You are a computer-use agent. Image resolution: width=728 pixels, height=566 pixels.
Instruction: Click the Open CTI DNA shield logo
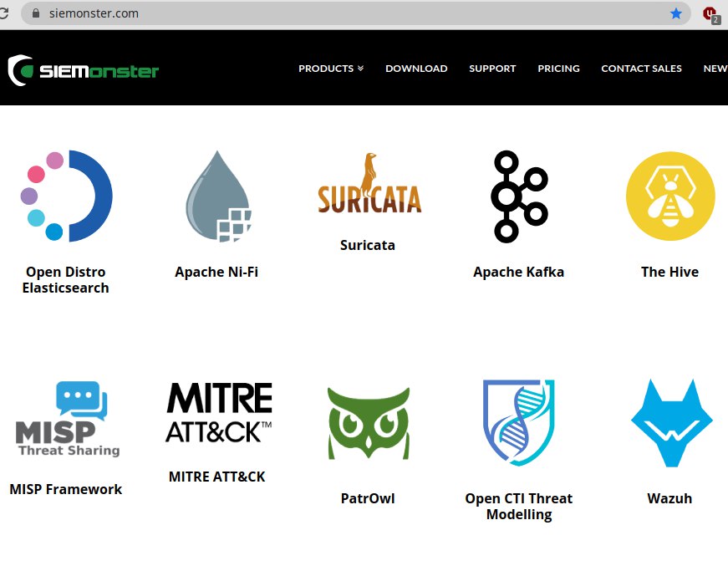[x=519, y=422]
